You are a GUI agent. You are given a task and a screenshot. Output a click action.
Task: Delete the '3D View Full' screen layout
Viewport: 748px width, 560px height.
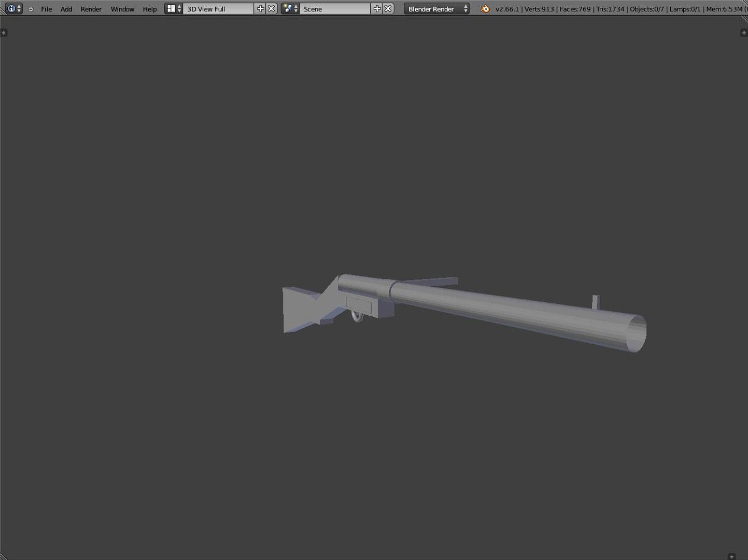(x=272, y=9)
